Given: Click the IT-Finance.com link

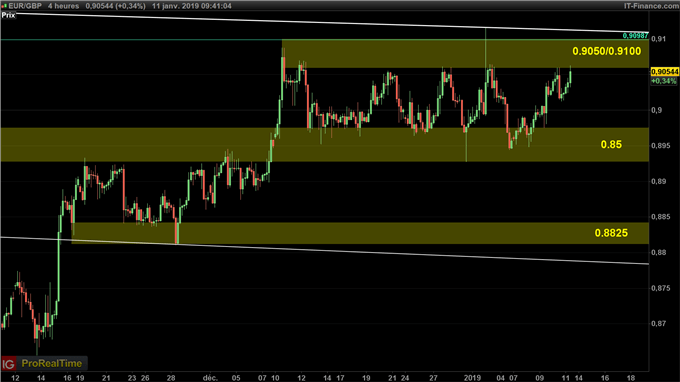Looking at the screenshot, I should pos(651,6).
